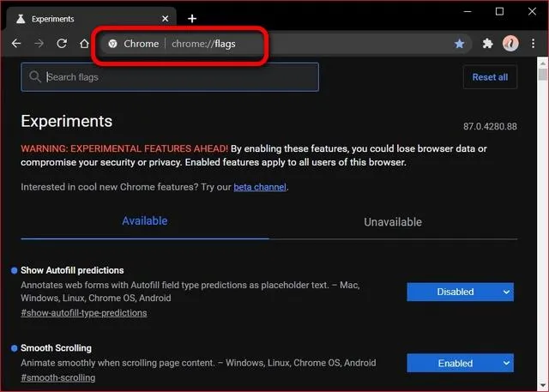
Task: Open the Extensions puzzle icon
Action: click(487, 44)
